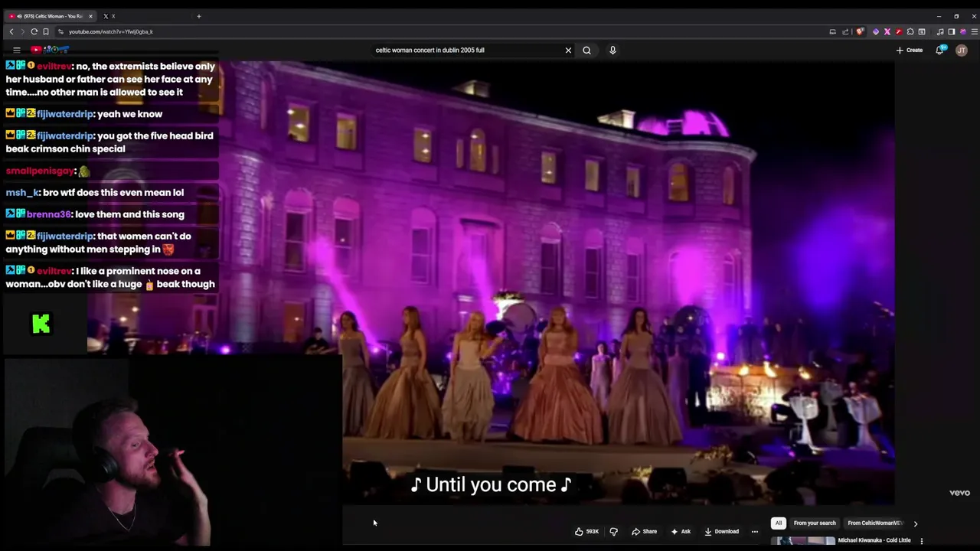Open the JT account avatar menu
This screenshot has height=551, width=980.
[962, 50]
